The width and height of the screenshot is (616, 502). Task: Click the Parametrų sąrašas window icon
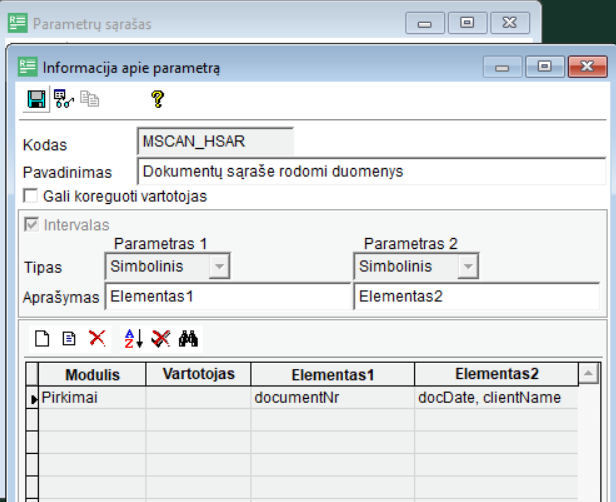tap(18, 23)
